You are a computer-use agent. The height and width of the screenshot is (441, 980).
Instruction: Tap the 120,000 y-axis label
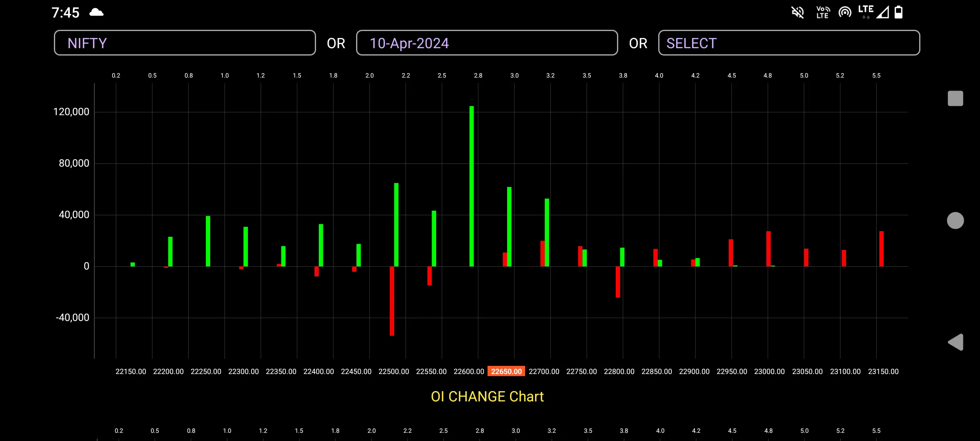71,112
